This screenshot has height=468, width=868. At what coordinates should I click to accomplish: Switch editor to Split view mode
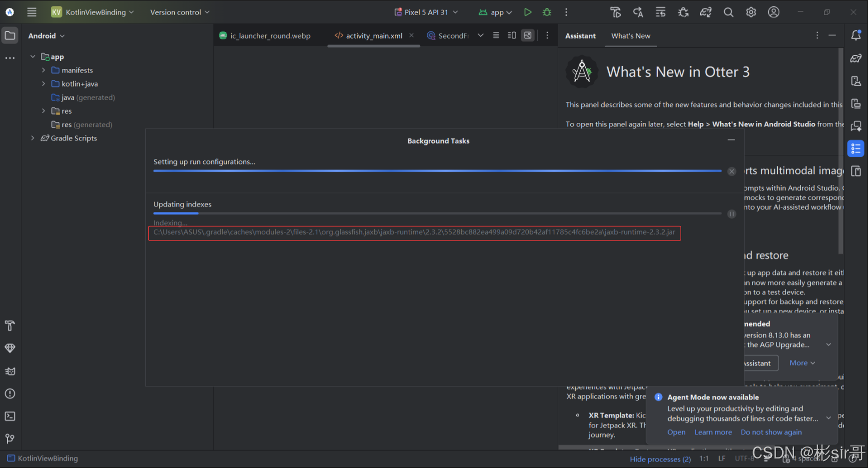[512, 35]
